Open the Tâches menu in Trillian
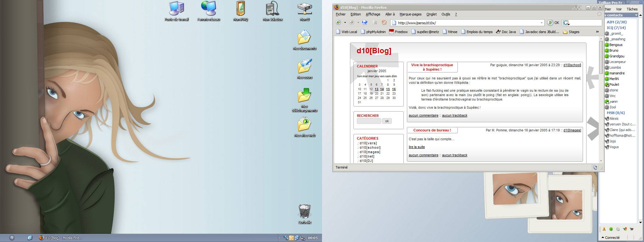The height and width of the screenshot is (242, 644). coord(632,9)
